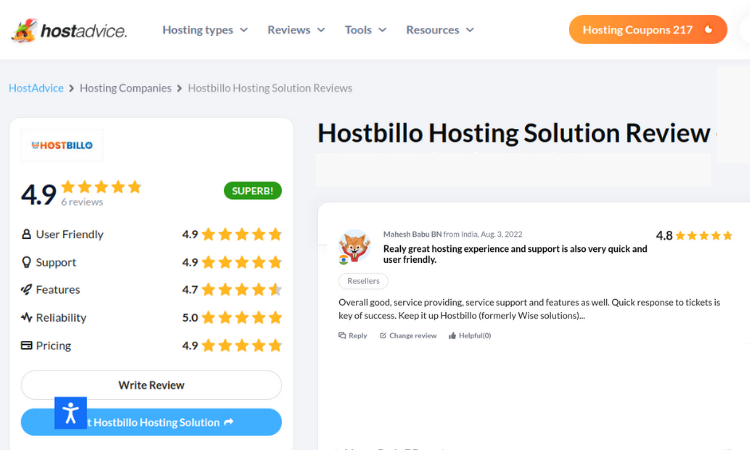Image resolution: width=750 pixels, height=450 pixels.
Task: Click the User Friendly label
Action: point(70,234)
